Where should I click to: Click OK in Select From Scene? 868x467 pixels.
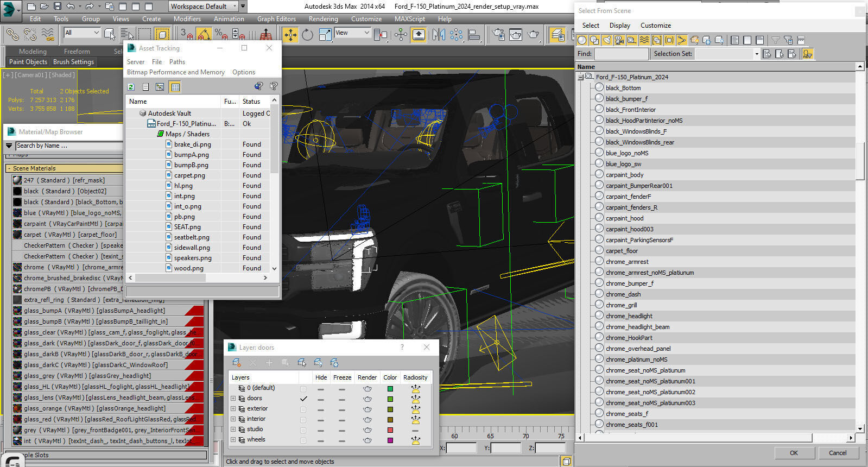pyautogui.click(x=794, y=453)
